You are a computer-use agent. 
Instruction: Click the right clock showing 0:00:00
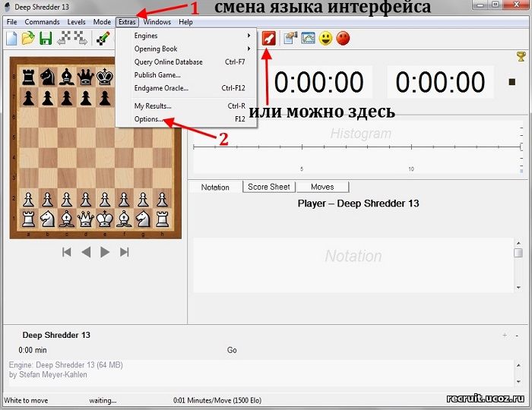[x=440, y=82]
